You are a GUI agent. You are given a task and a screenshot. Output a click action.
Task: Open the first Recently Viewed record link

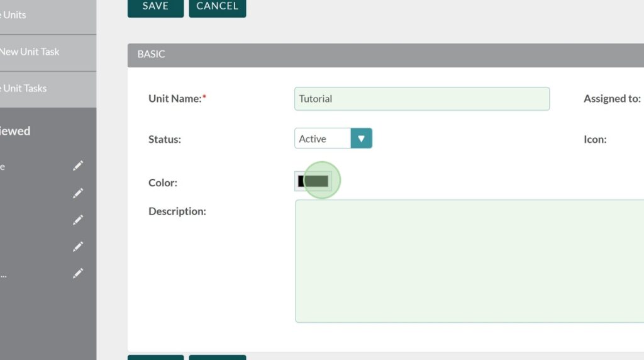(3, 167)
